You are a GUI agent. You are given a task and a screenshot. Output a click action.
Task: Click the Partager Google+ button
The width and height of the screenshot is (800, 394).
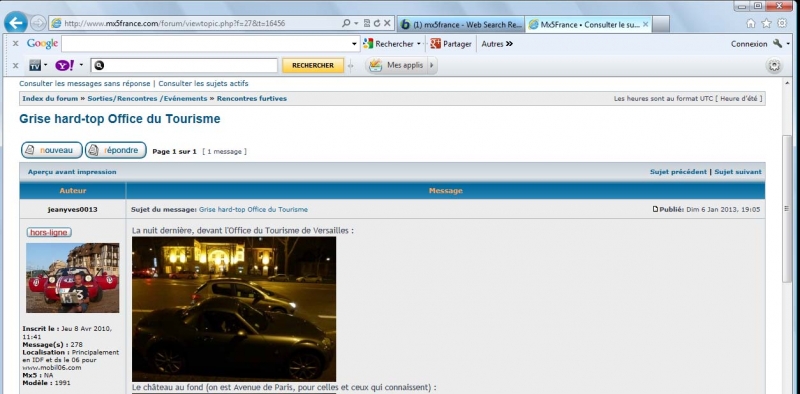pos(451,44)
